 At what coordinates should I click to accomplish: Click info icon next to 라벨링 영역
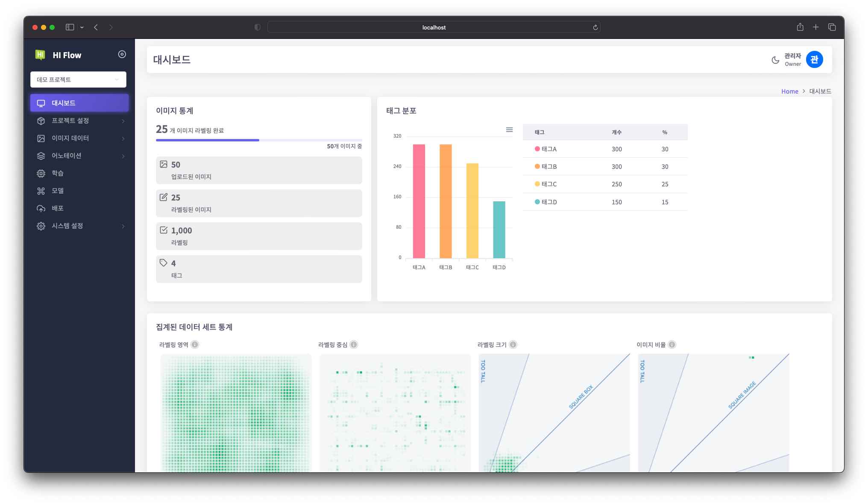tap(195, 345)
